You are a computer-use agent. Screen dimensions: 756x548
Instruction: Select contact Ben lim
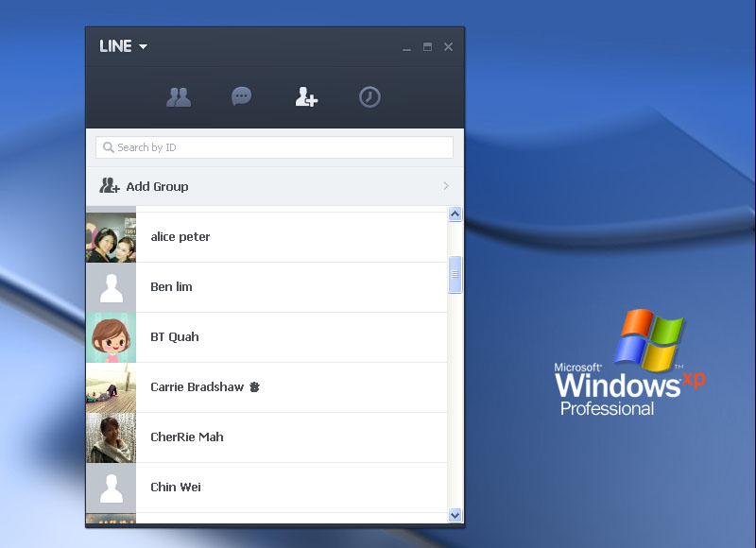coord(266,287)
